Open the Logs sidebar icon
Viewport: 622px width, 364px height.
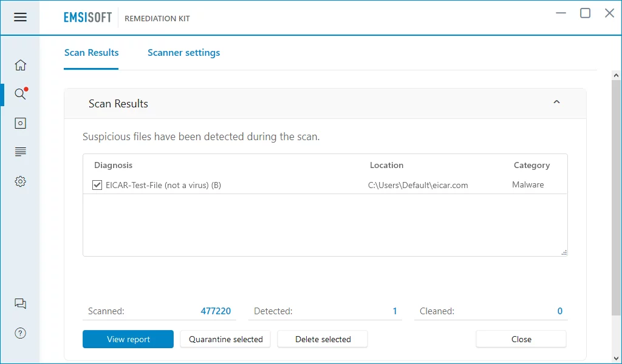(20, 152)
